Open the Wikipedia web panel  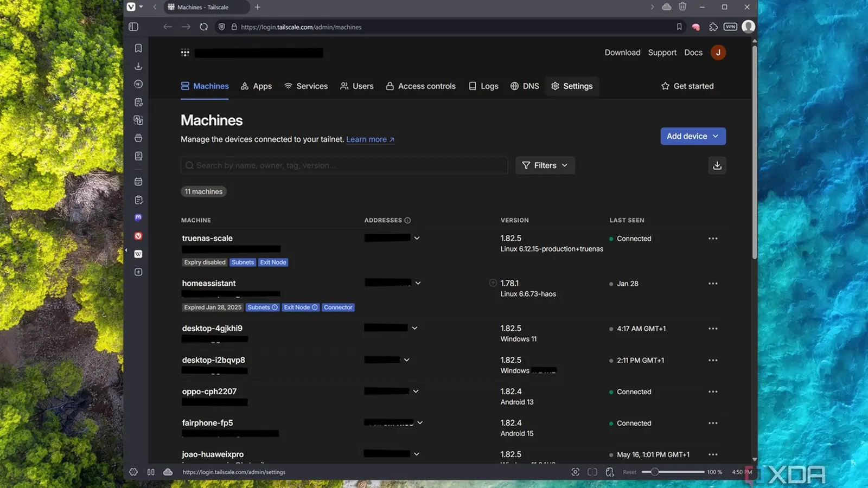click(x=138, y=254)
